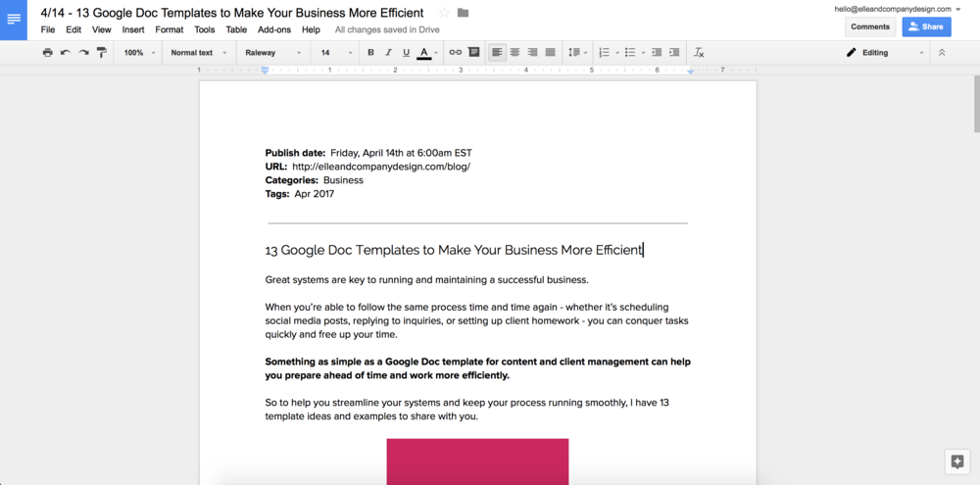Open the Normal text style dropdown
The height and width of the screenshot is (485, 980).
[x=199, y=53]
